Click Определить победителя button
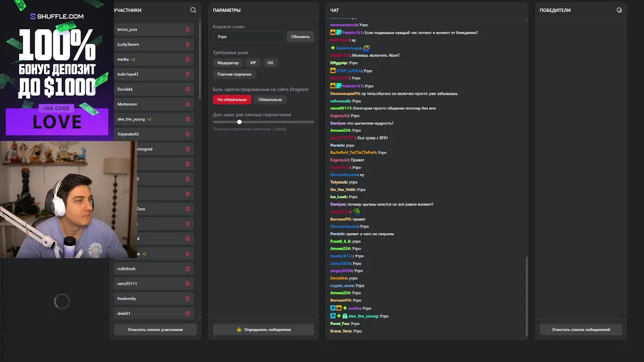Image resolution: width=644 pixels, height=362 pixels. (x=263, y=330)
